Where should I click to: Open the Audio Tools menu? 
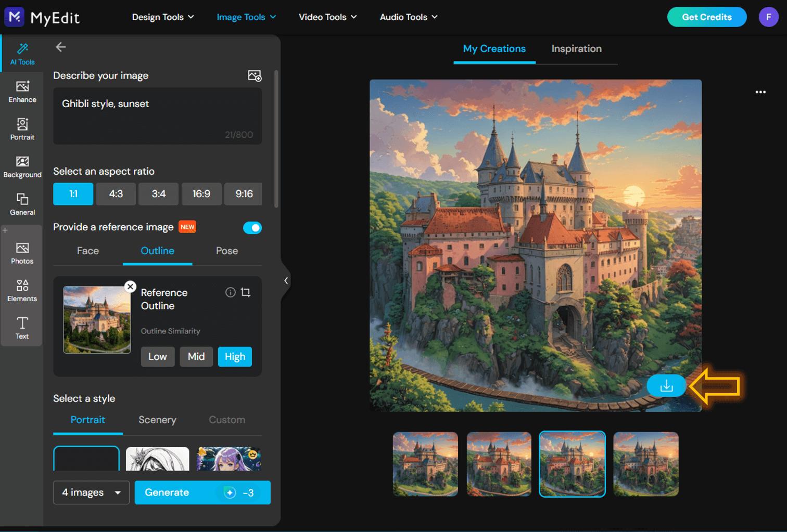pos(408,17)
